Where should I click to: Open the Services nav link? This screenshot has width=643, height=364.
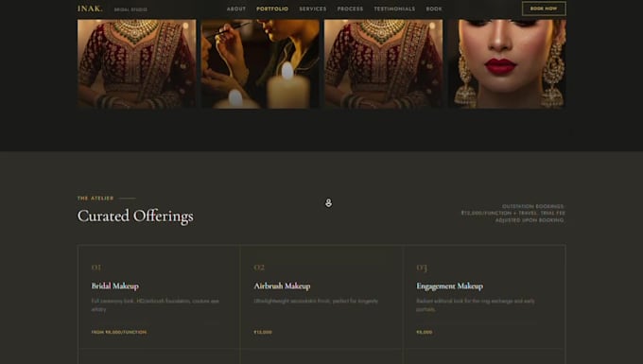pyautogui.click(x=313, y=9)
